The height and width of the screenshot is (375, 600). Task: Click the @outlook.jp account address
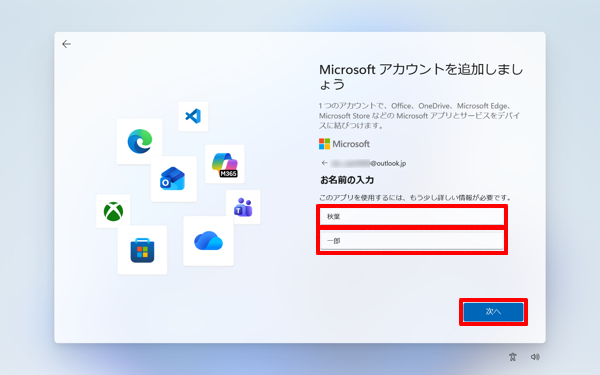click(368, 163)
